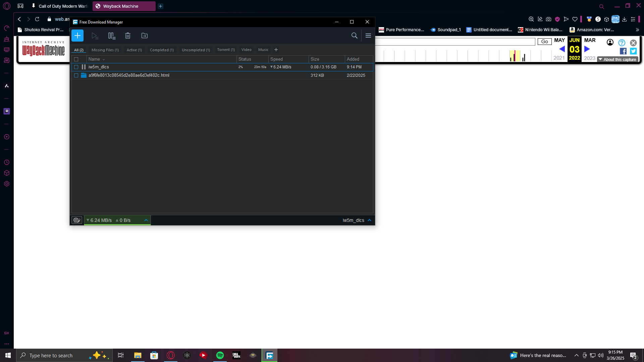644x362 pixels.
Task: Click the pause all downloads toolbar icon
Action: pos(111,36)
